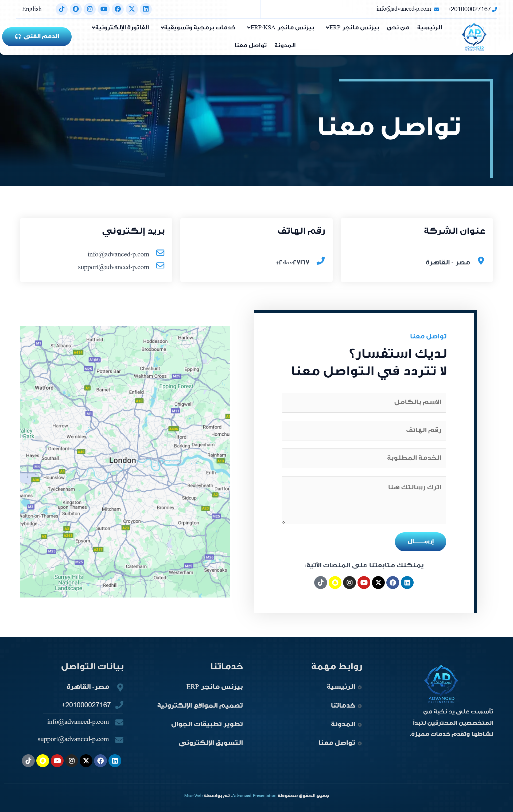Click the Facebook icon below the contact form

tap(392, 582)
